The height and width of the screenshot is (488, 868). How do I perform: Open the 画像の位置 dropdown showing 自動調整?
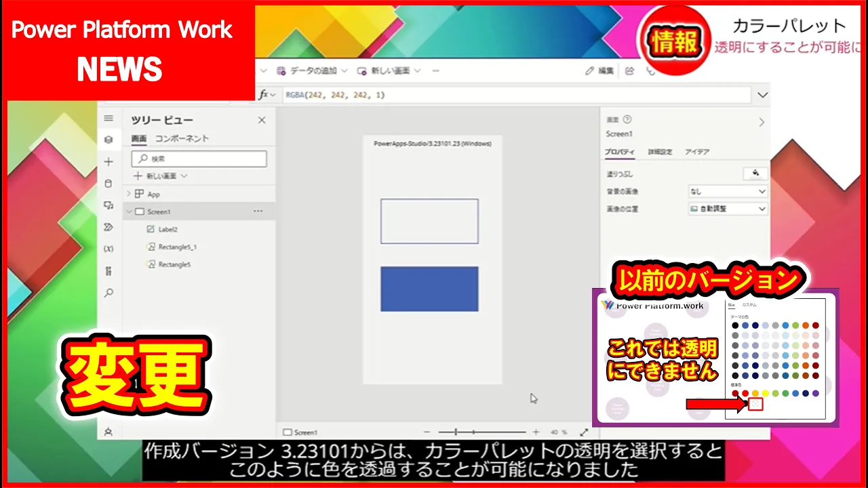click(728, 209)
